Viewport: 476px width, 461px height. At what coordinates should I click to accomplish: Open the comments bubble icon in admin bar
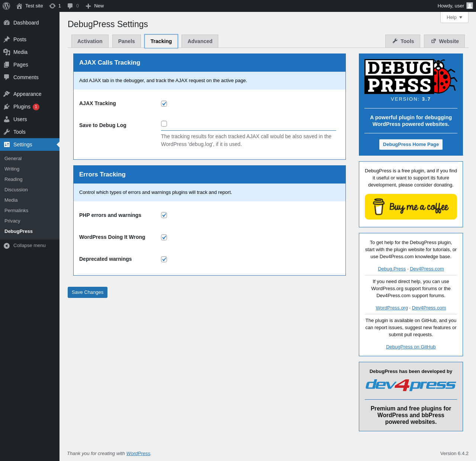click(x=70, y=6)
